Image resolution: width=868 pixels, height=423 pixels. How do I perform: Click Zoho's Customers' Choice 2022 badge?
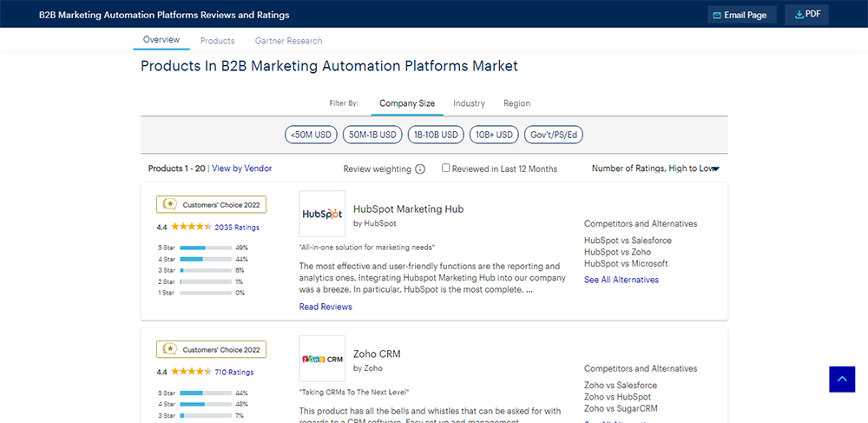click(212, 349)
